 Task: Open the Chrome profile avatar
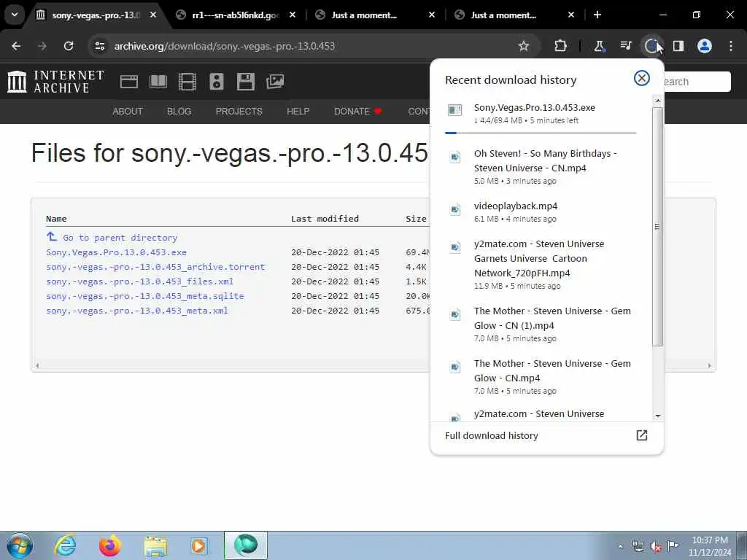[x=705, y=46]
